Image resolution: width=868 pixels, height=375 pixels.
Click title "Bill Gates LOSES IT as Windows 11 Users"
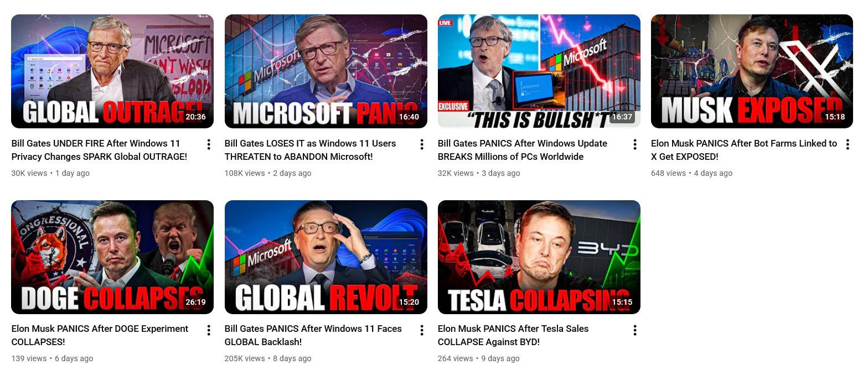click(x=311, y=143)
